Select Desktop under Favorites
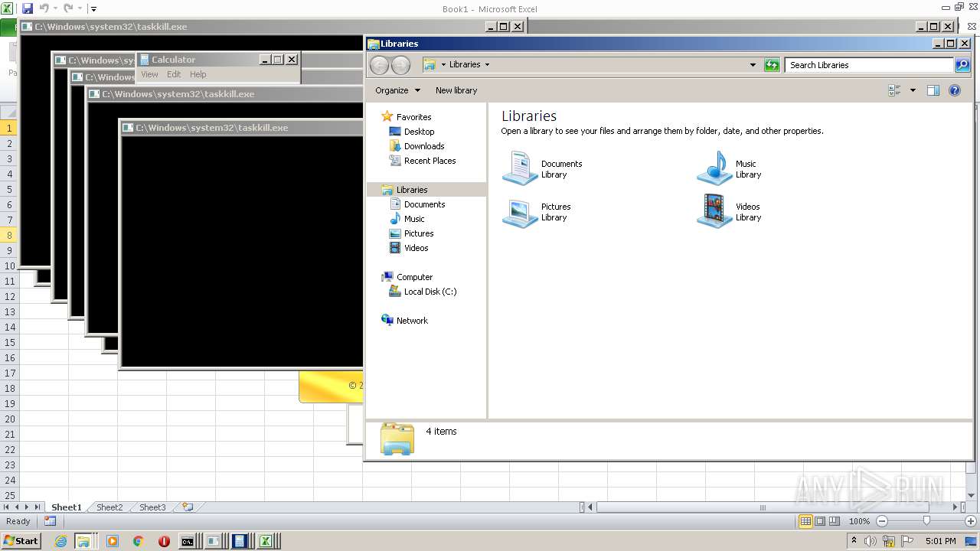This screenshot has width=980, height=551. coord(419,132)
